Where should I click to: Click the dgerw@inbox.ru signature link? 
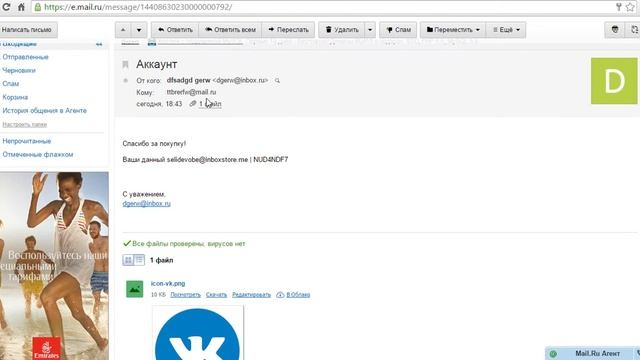[147, 204]
